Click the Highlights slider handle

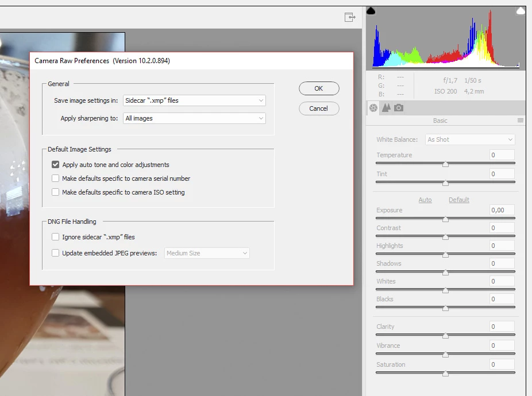445,255
